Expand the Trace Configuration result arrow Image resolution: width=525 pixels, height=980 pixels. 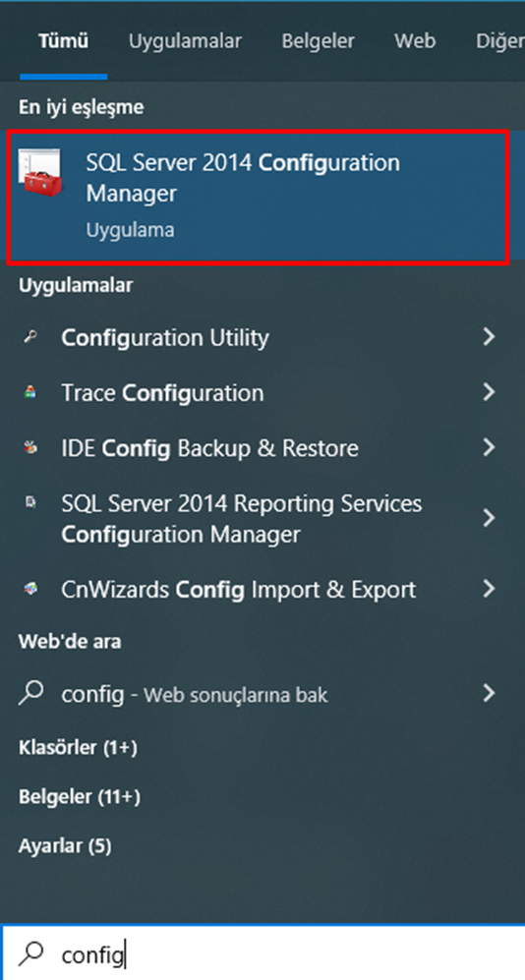[489, 392]
